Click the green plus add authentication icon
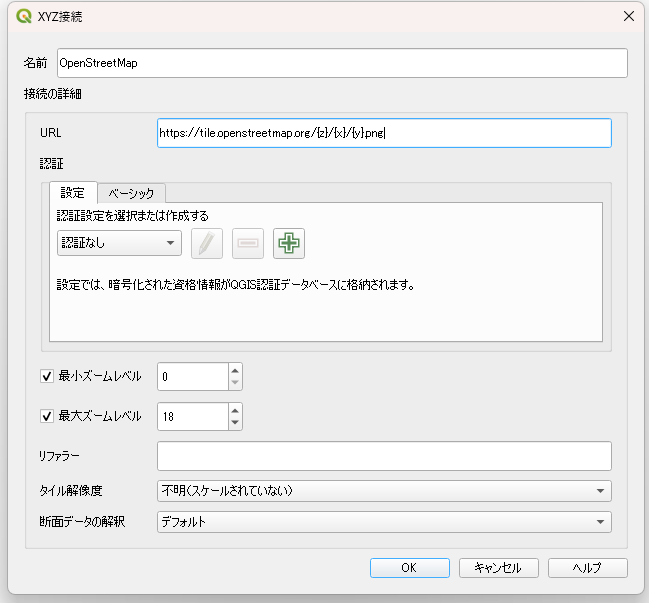 click(289, 243)
